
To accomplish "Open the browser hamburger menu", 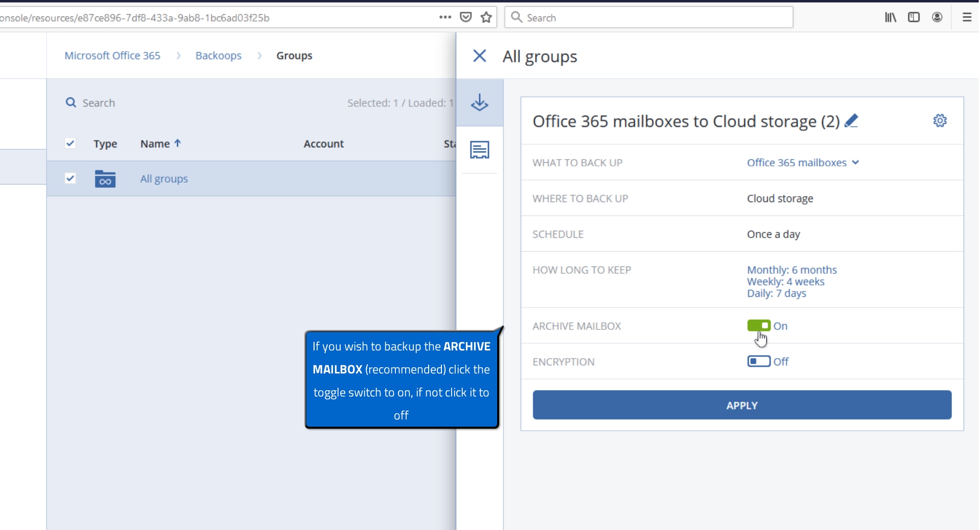I will coord(967,17).
